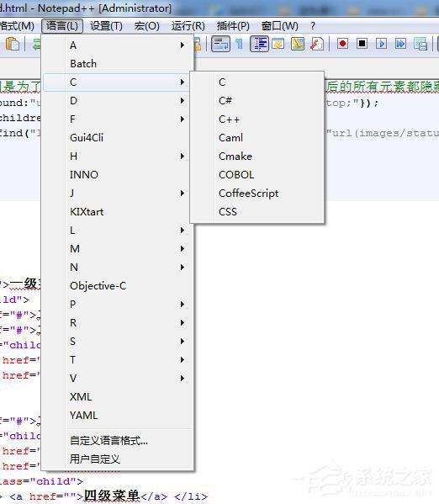Open the ? help menu

click(313, 26)
